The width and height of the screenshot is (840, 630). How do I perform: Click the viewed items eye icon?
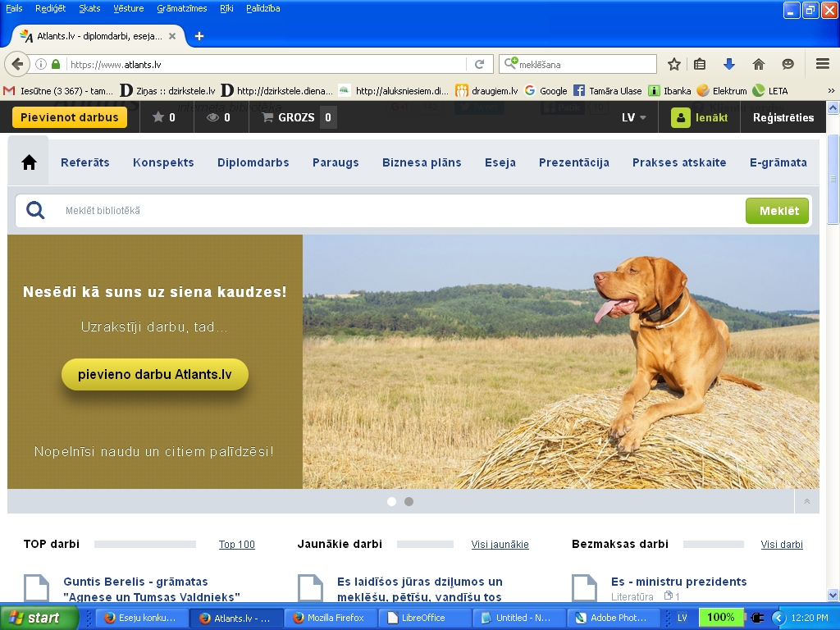[212, 117]
